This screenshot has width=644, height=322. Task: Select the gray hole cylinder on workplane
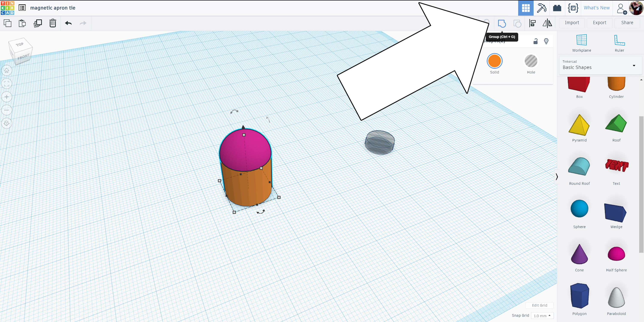(380, 142)
